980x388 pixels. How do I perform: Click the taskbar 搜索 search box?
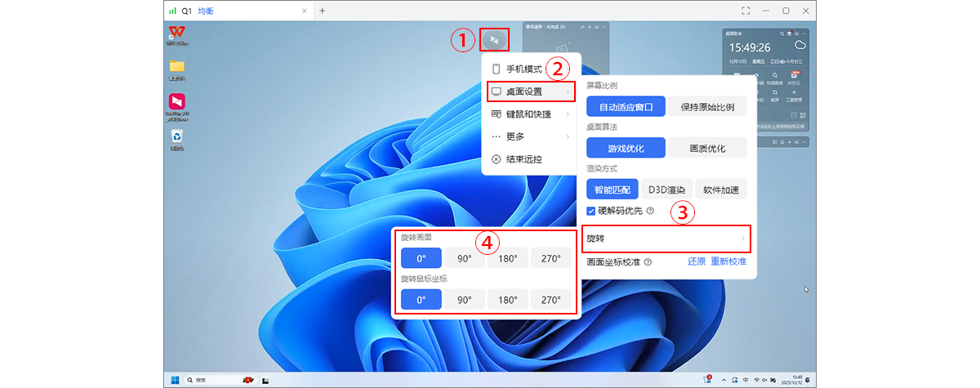click(220, 380)
